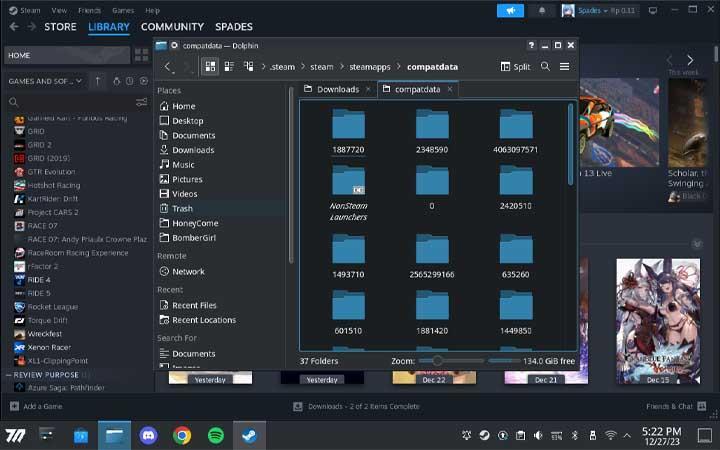Image resolution: width=720 pixels, height=450 pixels.
Task: Switch Dolphin to compact view mode
Action: click(229, 67)
